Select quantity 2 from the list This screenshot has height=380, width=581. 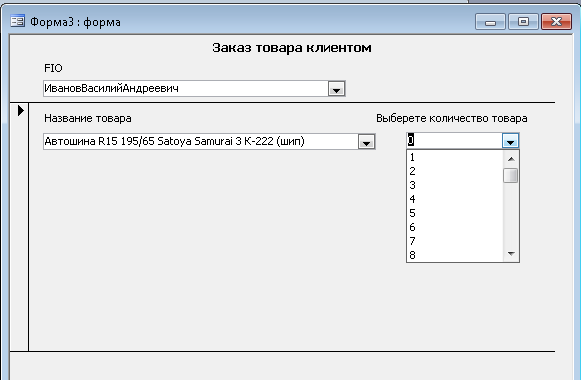pyautogui.click(x=455, y=171)
